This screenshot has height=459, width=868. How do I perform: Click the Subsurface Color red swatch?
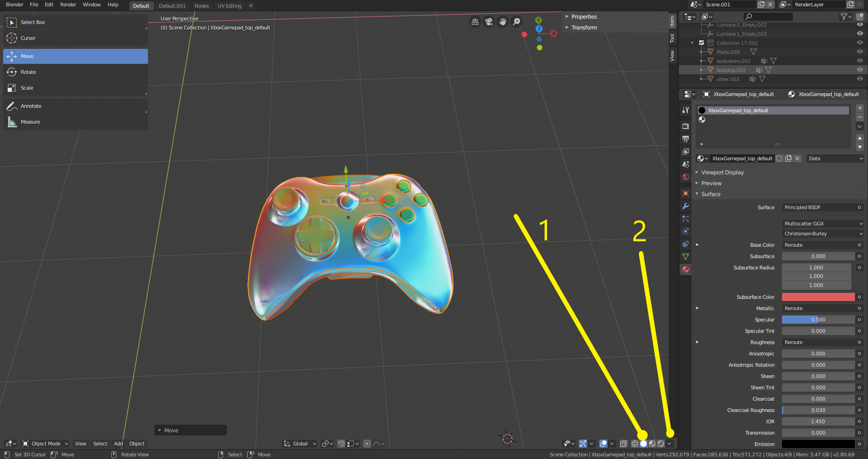[x=818, y=297]
